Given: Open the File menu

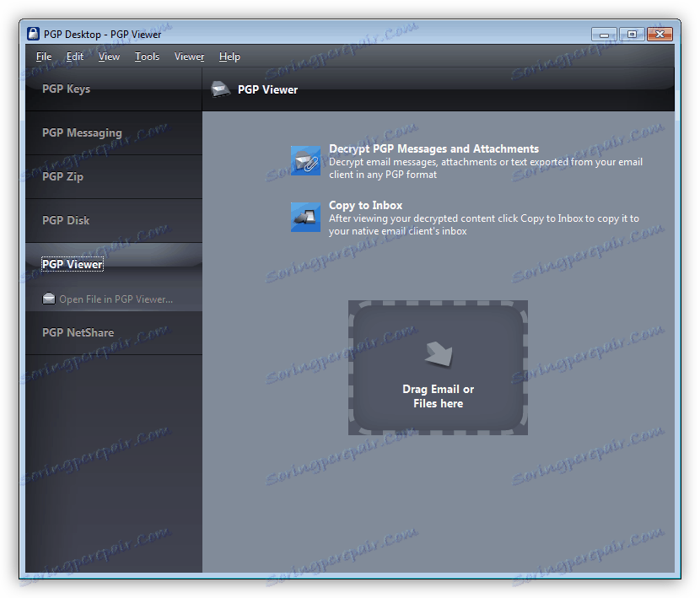Looking at the screenshot, I should pyautogui.click(x=44, y=57).
